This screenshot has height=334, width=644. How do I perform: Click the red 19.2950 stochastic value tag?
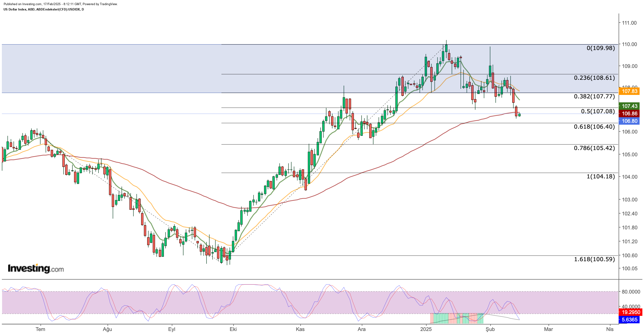click(x=630, y=312)
